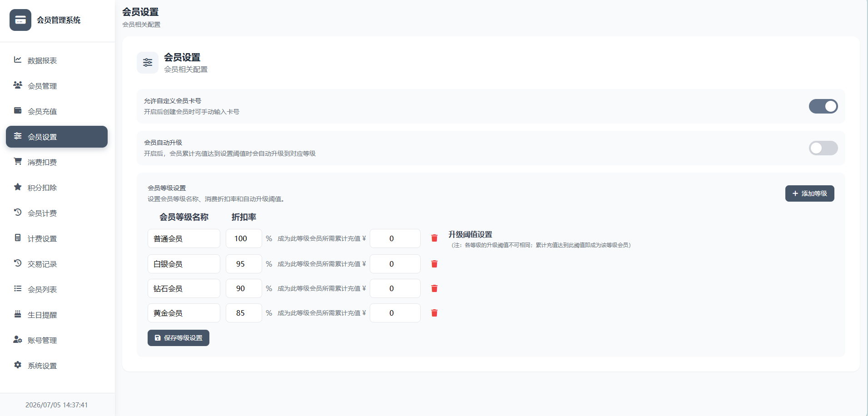This screenshot has width=868, height=416.
Task: Click the history icon next to 会员计费
Action: click(x=18, y=213)
